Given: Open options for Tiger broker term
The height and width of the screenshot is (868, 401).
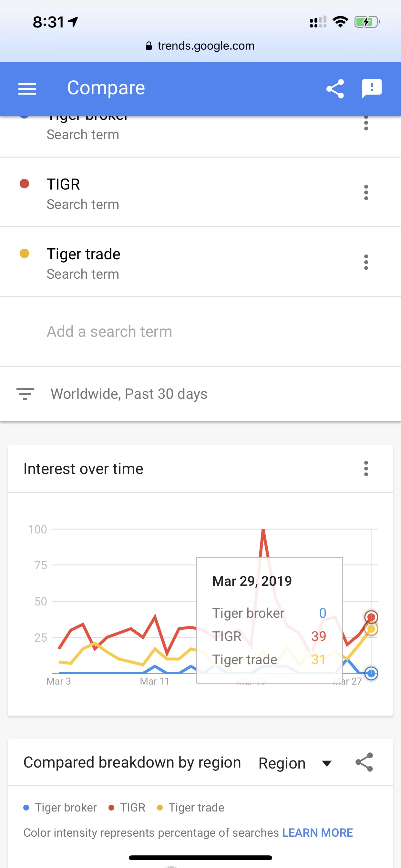Looking at the screenshot, I should click(x=366, y=124).
